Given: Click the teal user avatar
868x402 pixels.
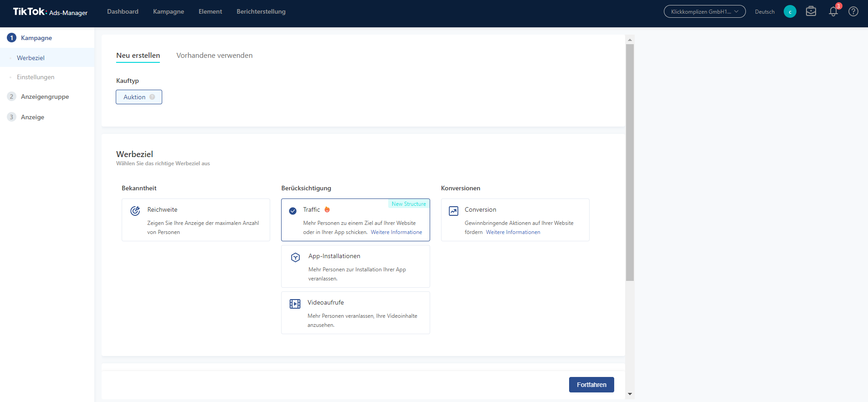Looking at the screenshot, I should pyautogui.click(x=790, y=11).
